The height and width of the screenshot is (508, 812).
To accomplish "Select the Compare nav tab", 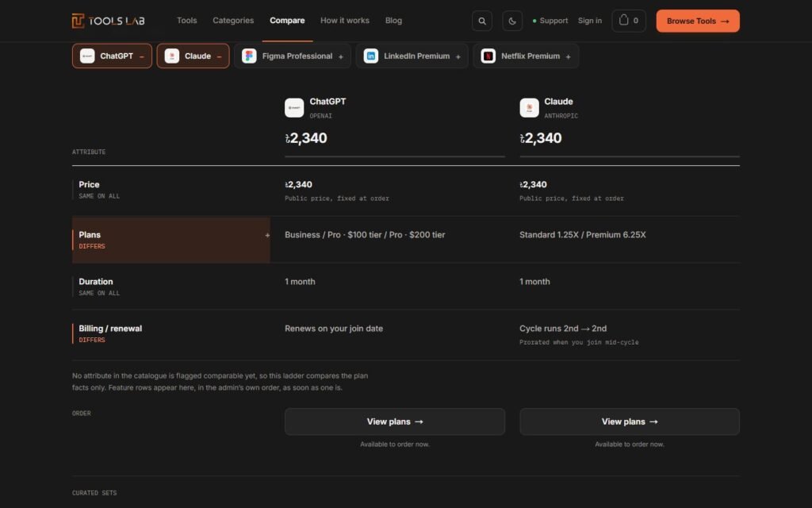I will pos(287,21).
